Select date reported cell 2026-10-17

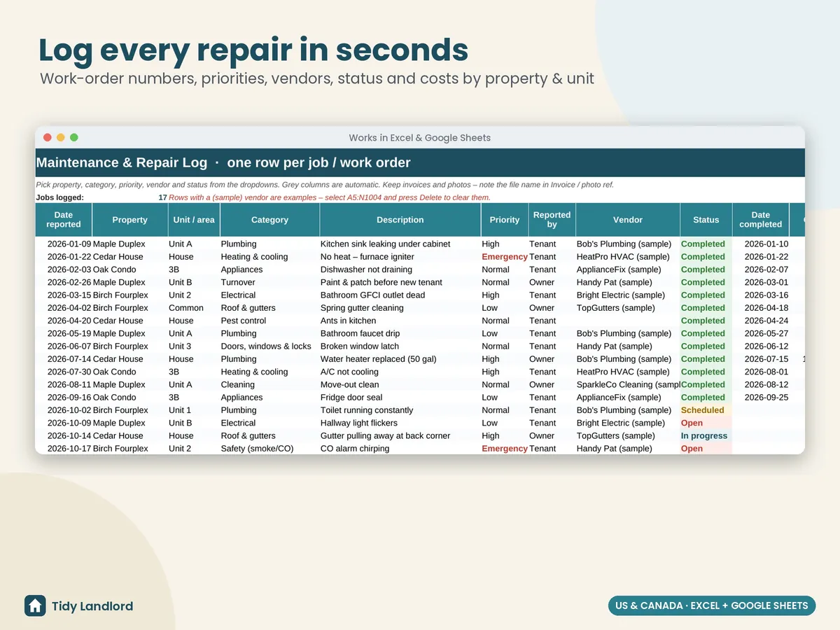click(64, 449)
